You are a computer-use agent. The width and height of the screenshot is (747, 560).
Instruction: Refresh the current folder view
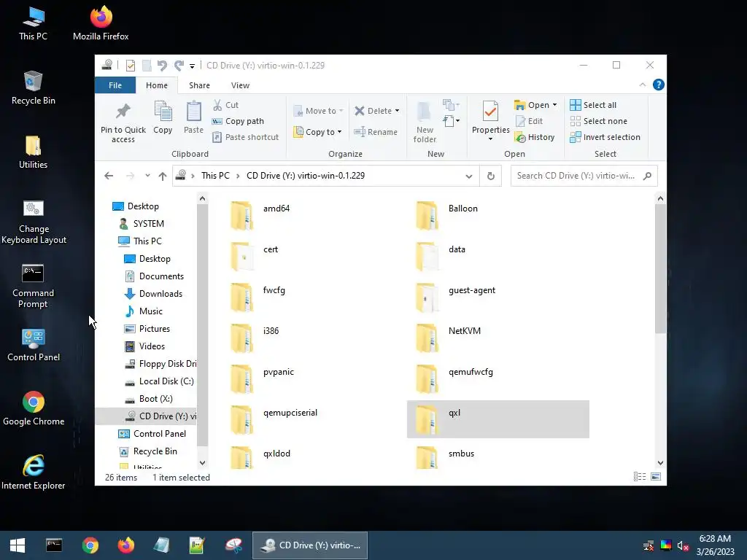pos(491,176)
